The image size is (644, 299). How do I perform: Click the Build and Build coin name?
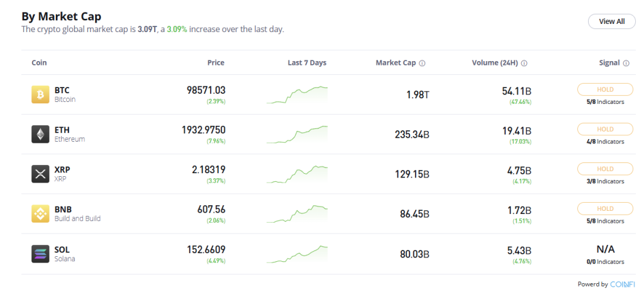77,218
